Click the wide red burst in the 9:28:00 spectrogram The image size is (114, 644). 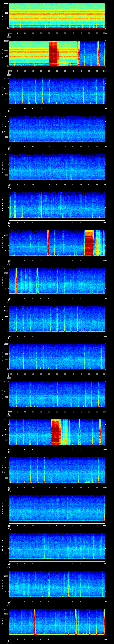pyautogui.click(x=89, y=243)
